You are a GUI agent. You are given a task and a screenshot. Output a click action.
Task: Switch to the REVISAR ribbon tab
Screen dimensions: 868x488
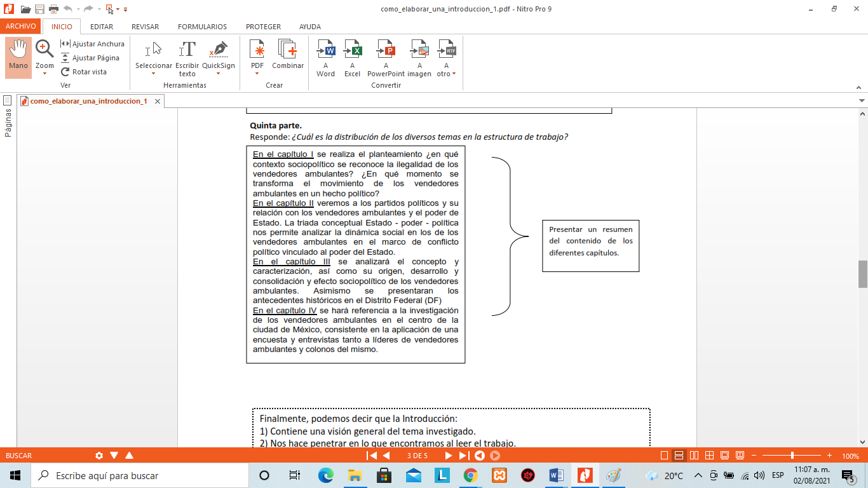tap(146, 27)
